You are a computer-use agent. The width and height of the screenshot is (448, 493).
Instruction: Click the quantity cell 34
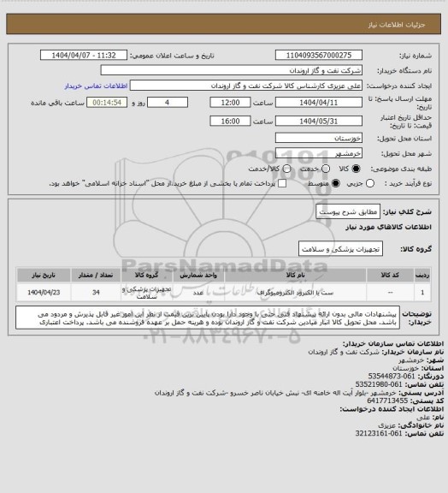(x=96, y=293)
